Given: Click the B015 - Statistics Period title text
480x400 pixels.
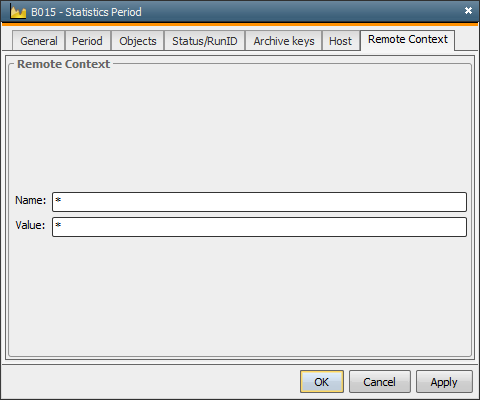Looking at the screenshot, I should pos(86,12).
